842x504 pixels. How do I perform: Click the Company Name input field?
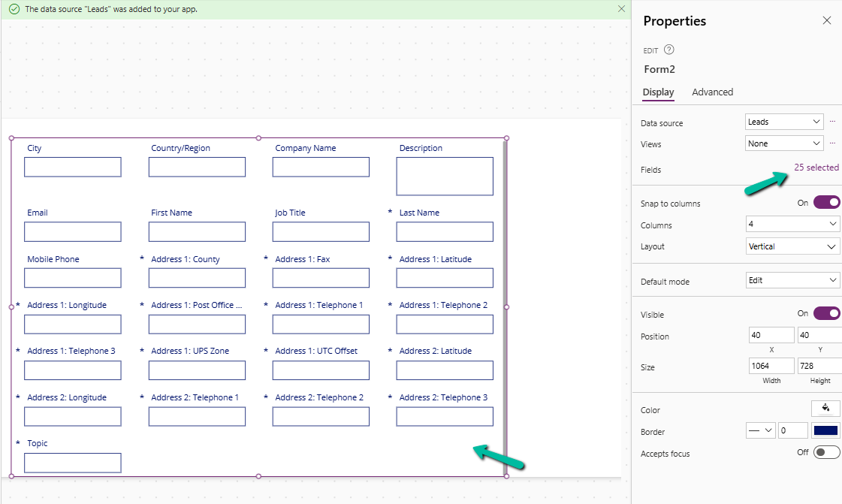321,167
